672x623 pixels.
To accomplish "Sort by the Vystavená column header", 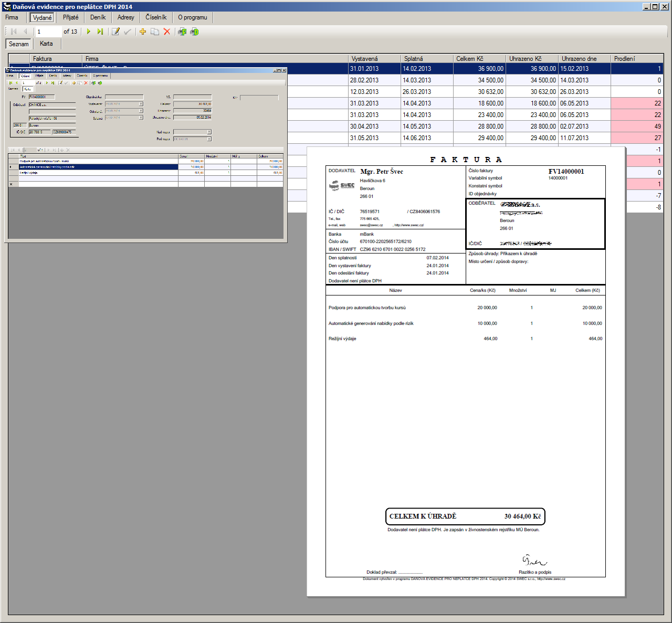I will point(375,59).
